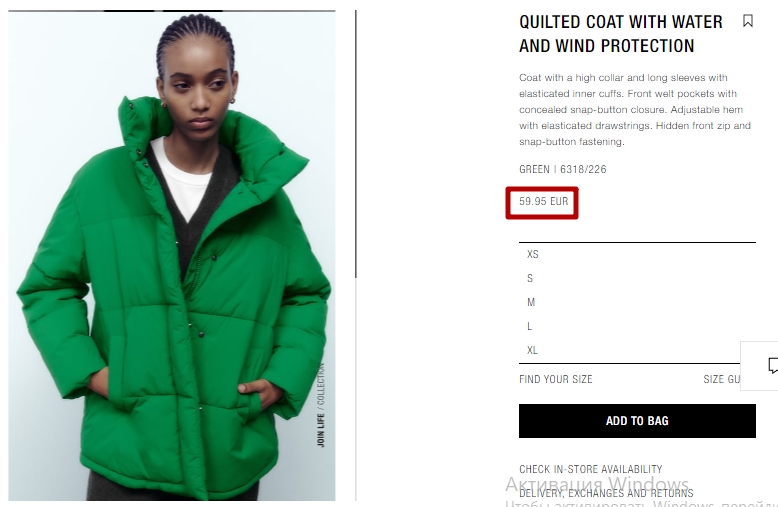Click the image gallery vertical scrollbar

point(356,144)
